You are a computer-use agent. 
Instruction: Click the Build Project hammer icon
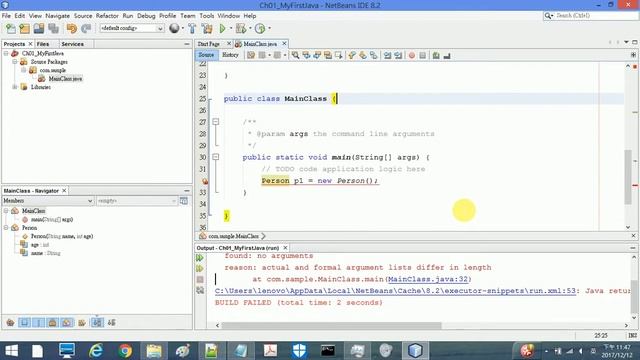coord(192,28)
